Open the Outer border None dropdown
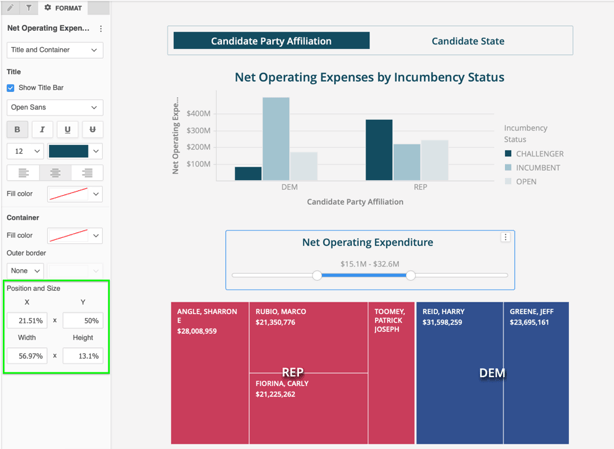This screenshot has width=614, height=449. (25, 270)
